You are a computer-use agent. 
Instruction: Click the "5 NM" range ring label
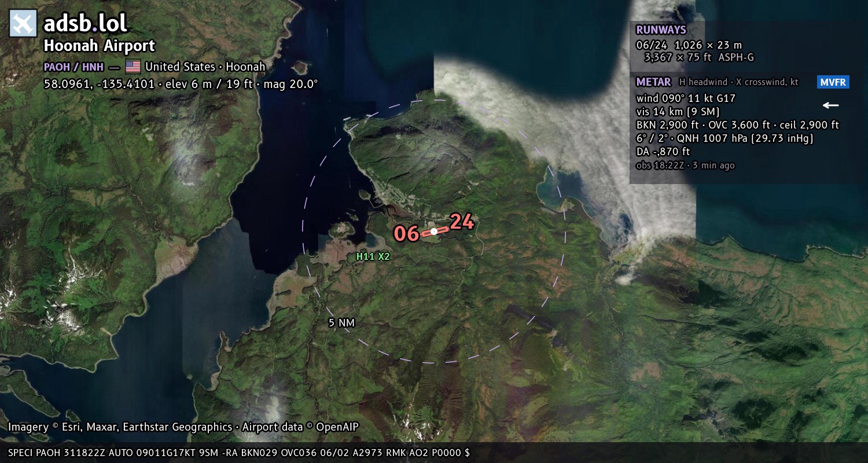click(x=341, y=323)
